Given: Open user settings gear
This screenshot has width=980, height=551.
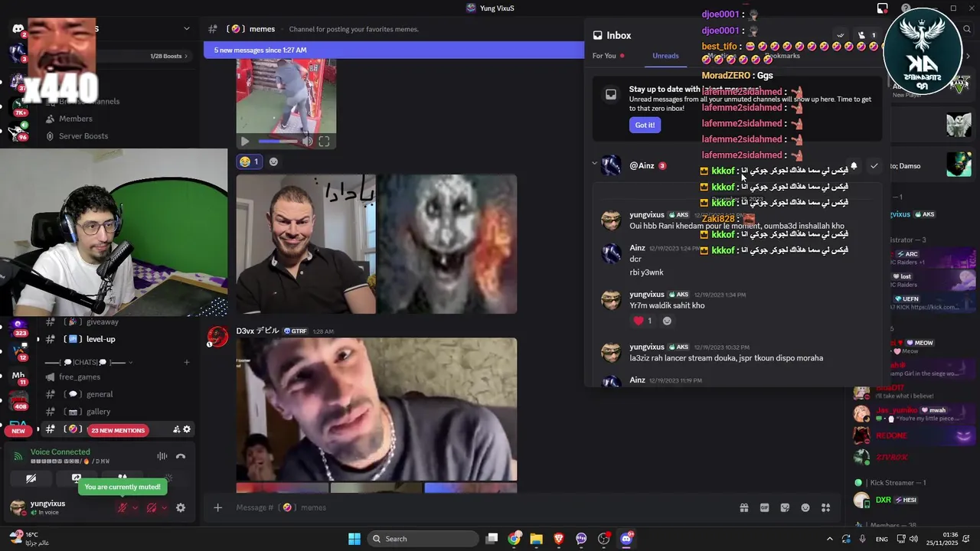Looking at the screenshot, I should coord(181,507).
